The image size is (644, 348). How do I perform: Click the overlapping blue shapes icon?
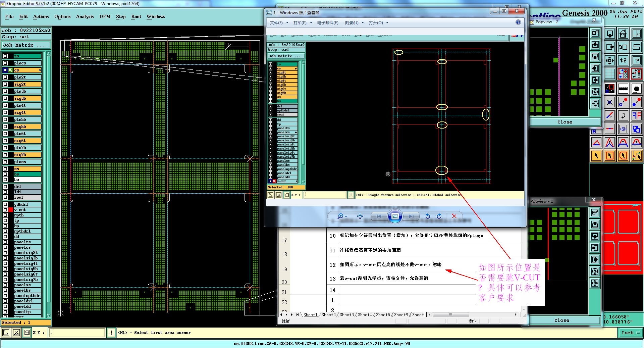[x=636, y=129]
